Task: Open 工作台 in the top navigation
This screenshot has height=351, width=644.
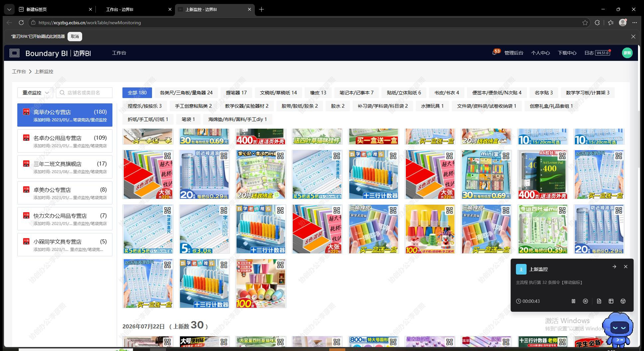Action: pos(119,53)
